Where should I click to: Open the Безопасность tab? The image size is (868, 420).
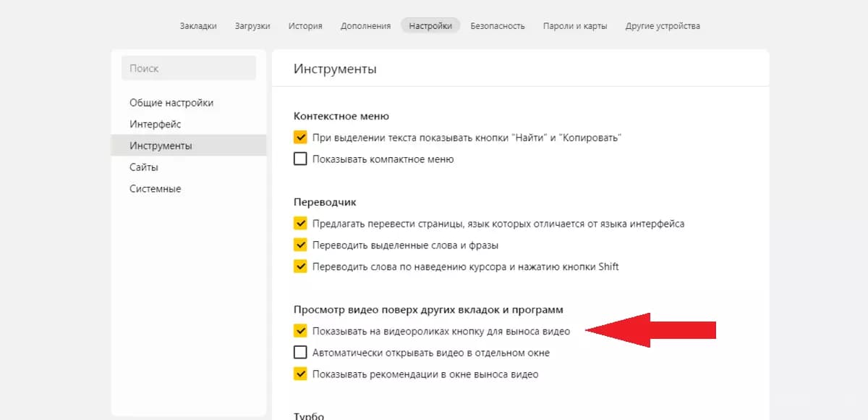click(498, 26)
